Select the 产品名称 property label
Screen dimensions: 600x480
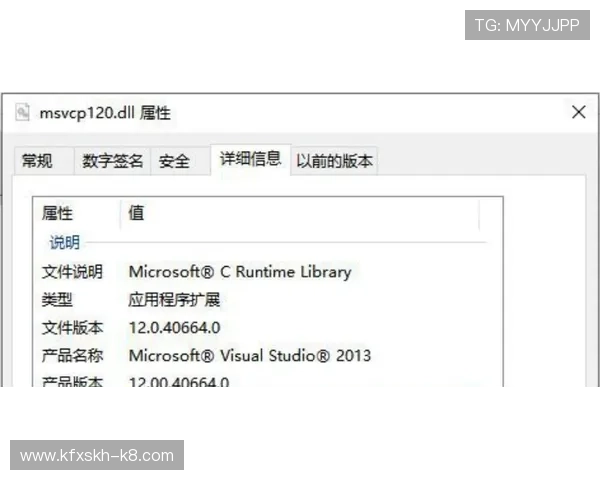click(72, 356)
